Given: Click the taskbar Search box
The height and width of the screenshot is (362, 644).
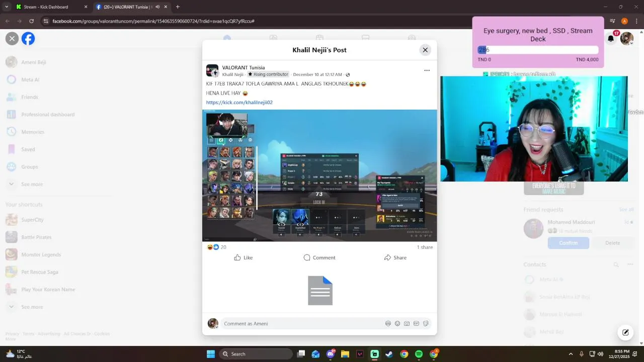Looking at the screenshot, I should [x=256, y=354].
